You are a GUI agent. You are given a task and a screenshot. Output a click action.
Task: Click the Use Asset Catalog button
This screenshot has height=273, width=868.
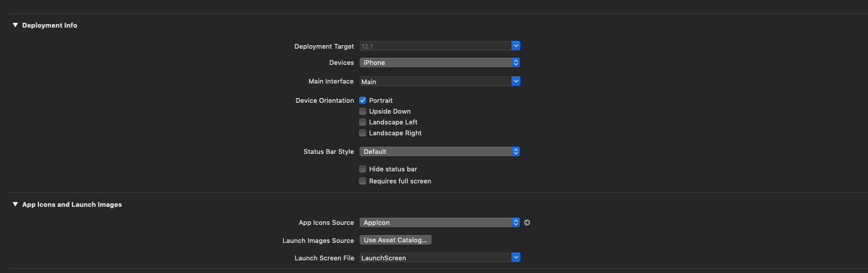396,240
